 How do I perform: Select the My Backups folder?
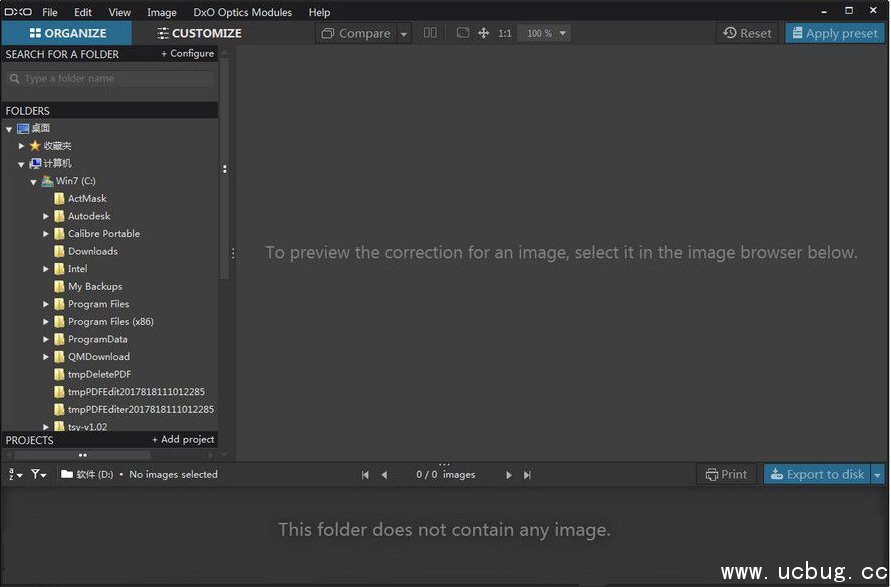(x=95, y=286)
